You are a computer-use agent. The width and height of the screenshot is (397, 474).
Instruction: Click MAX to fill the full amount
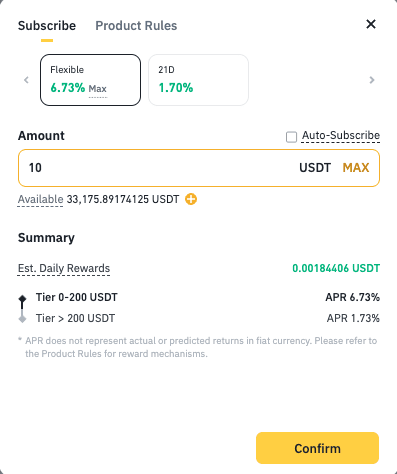pyautogui.click(x=356, y=168)
